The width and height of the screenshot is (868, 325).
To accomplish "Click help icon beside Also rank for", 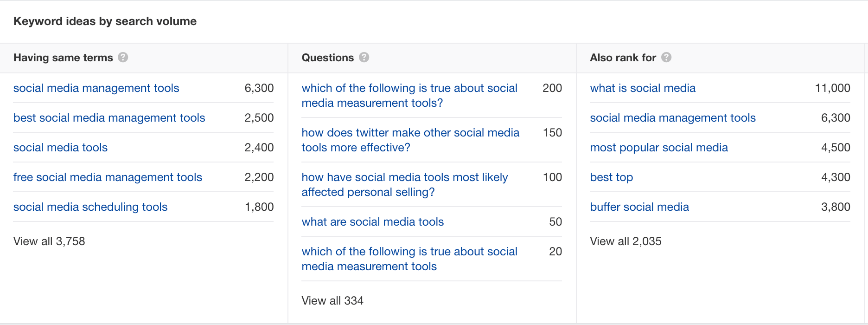I will 666,58.
